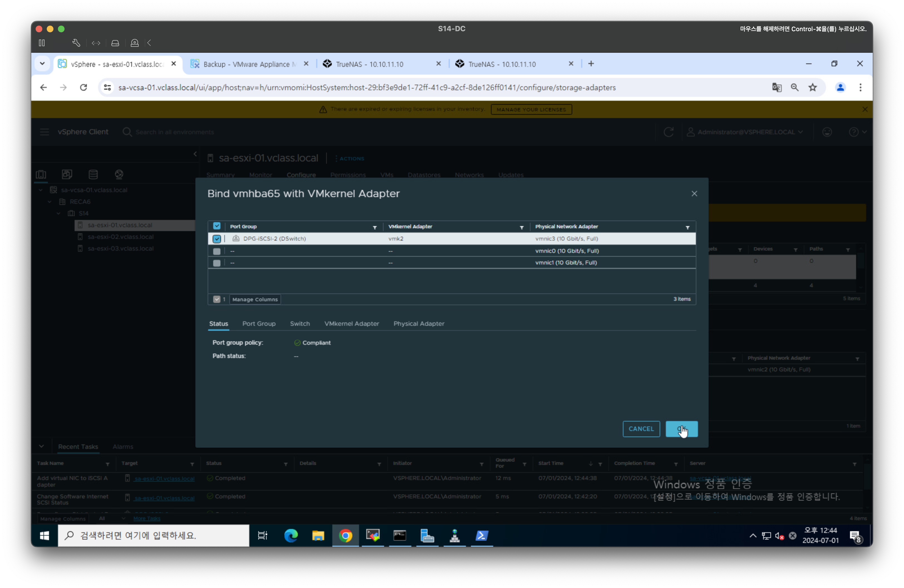Filter the Port Group column
The height and width of the screenshot is (588, 904).
click(375, 227)
